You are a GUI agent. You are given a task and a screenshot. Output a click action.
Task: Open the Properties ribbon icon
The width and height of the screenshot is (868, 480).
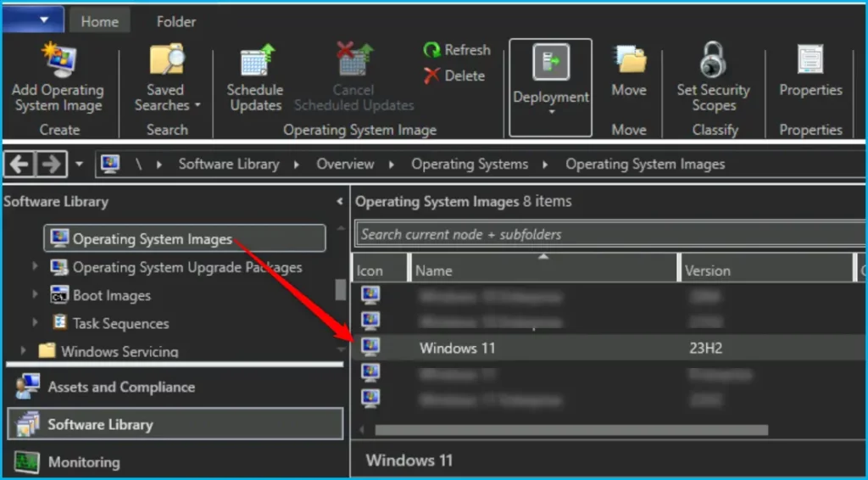(x=810, y=60)
